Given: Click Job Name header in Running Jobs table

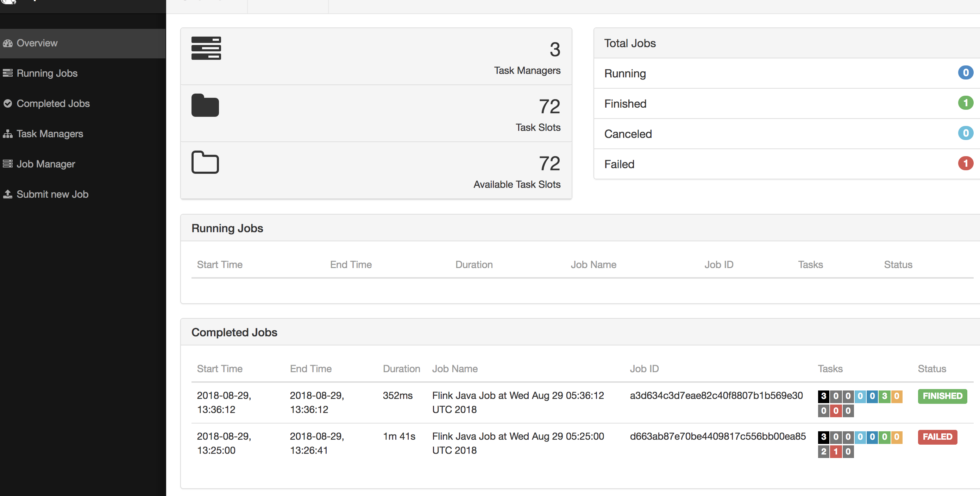Looking at the screenshot, I should pos(593,265).
